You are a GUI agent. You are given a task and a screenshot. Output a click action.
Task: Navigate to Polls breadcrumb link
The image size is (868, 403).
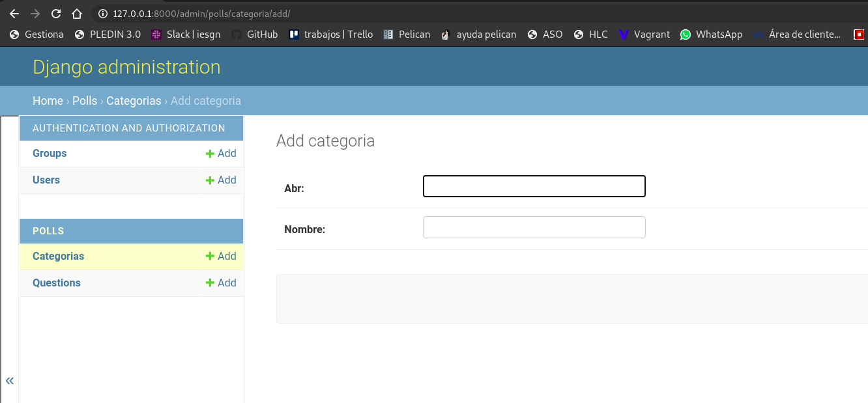click(x=85, y=101)
